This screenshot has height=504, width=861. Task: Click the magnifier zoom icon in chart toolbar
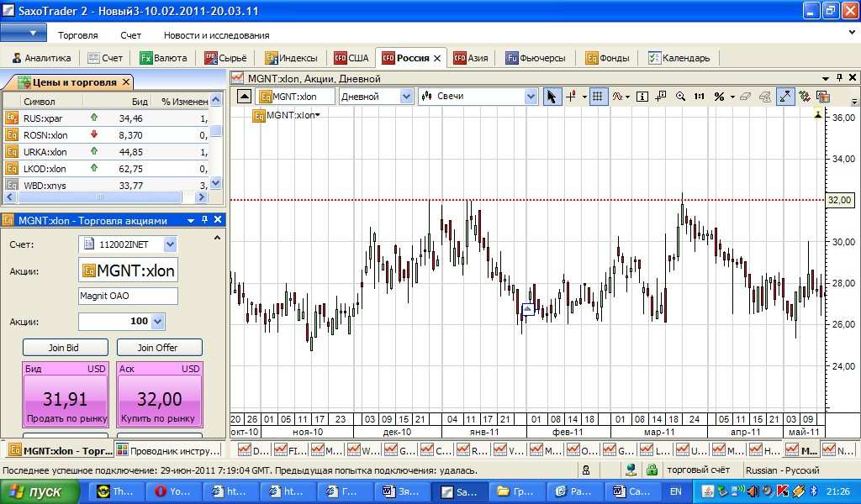[x=680, y=97]
